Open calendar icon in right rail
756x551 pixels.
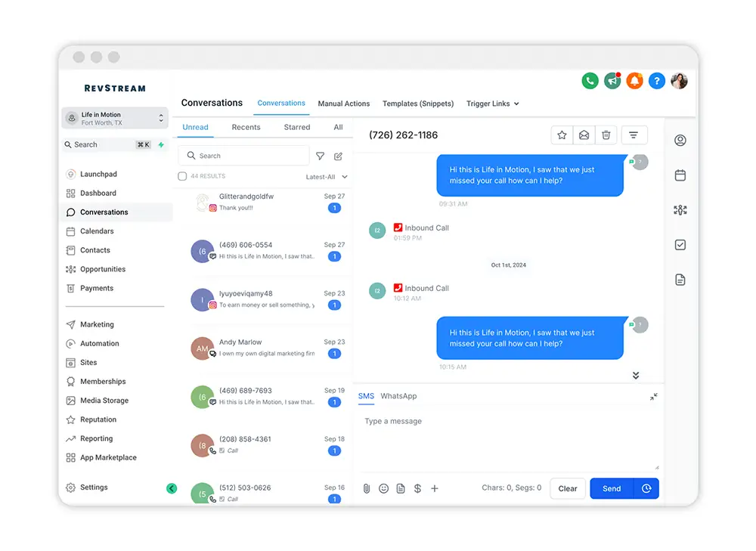tap(680, 175)
